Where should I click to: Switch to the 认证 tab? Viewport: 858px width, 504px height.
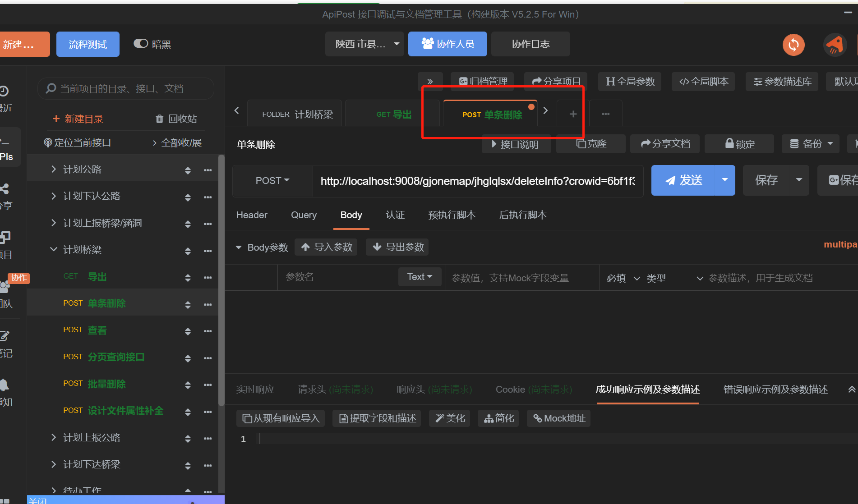coord(395,215)
